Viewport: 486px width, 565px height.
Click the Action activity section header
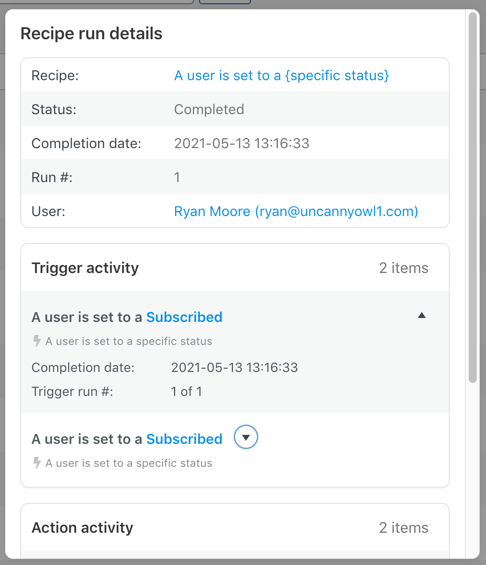click(x=83, y=528)
